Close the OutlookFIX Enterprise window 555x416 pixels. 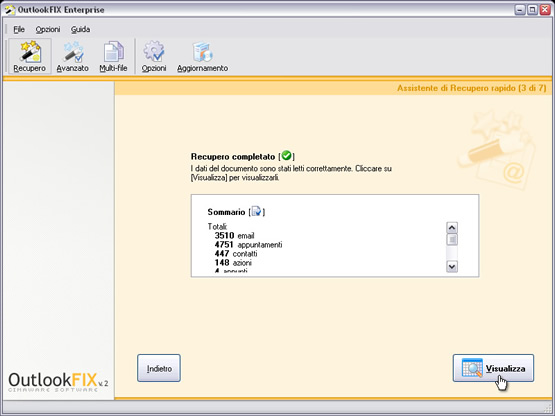coord(545,10)
